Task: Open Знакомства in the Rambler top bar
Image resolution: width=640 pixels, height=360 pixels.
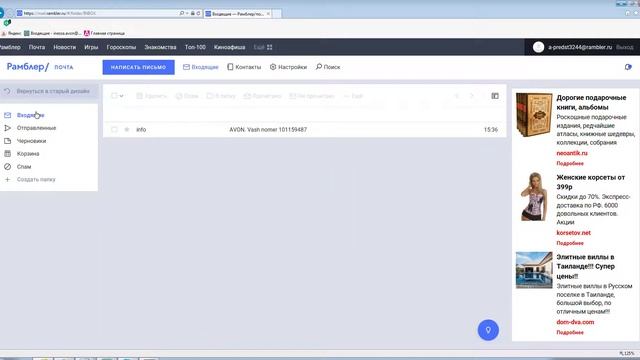Action: pyautogui.click(x=160, y=47)
